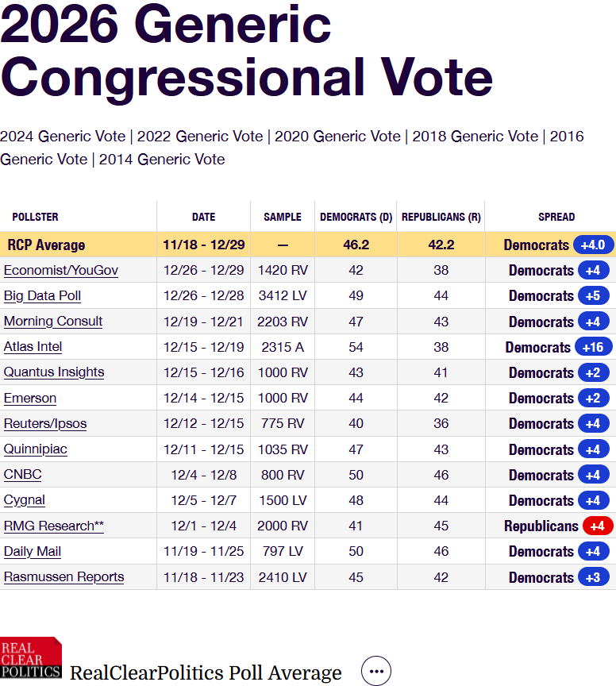Open the Rasmussen Reports poll
The image size is (616, 686).
(64, 577)
